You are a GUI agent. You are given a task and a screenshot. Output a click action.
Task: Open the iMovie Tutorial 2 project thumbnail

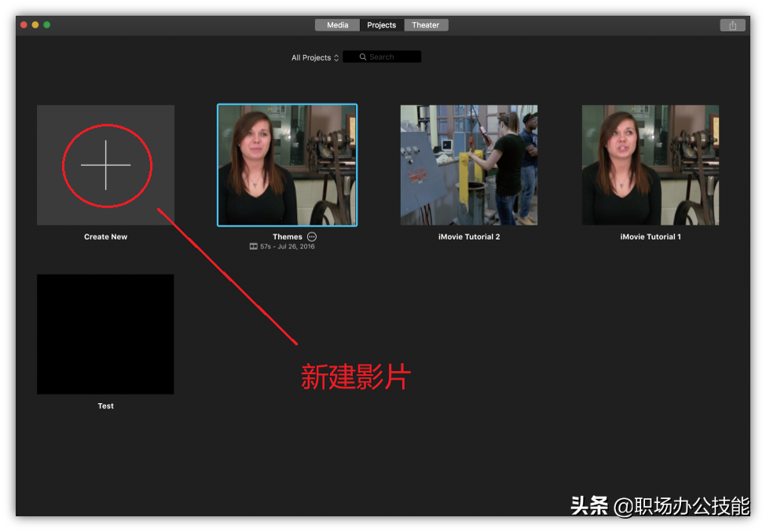[x=469, y=165]
